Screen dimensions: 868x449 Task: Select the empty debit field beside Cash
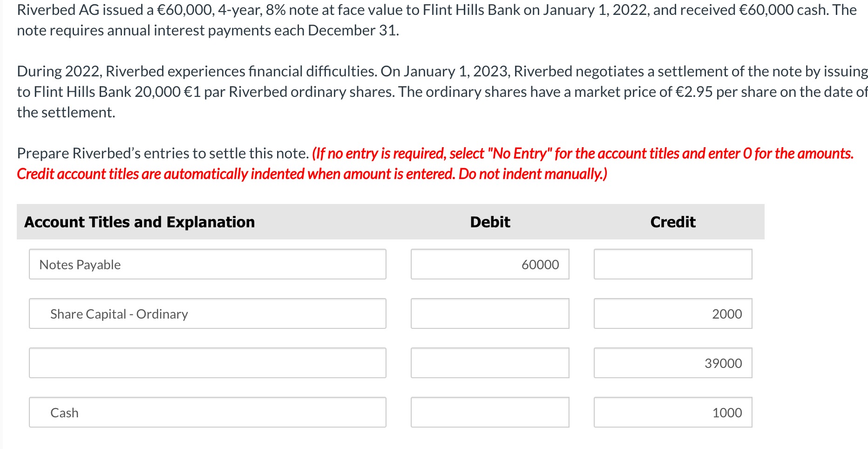489,412
